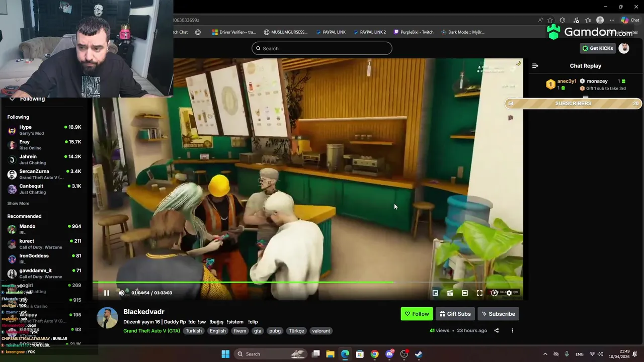Click monazey in the gift leaderboard
Image resolution: width=644 pixels, height=362 pixels.
tap(597, 81)
